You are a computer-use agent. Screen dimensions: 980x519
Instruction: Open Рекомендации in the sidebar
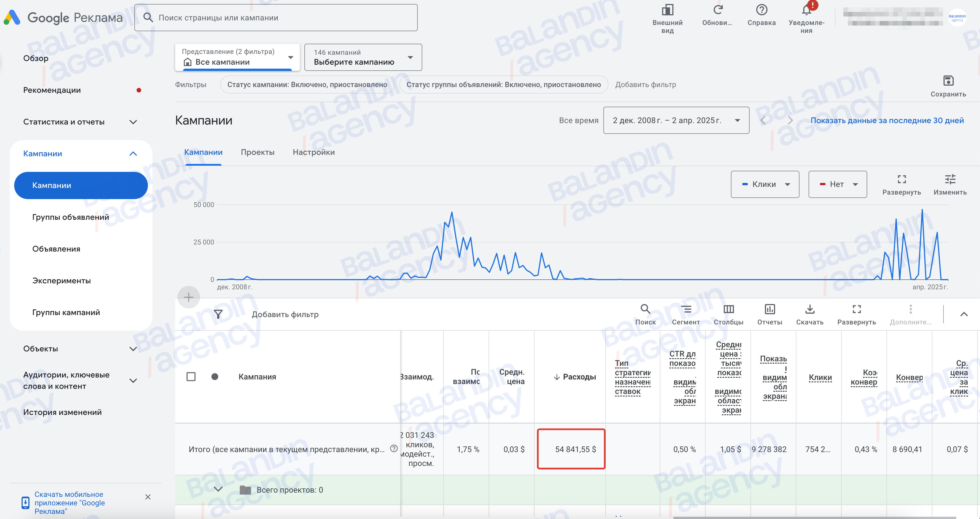[x=52, y=90]
